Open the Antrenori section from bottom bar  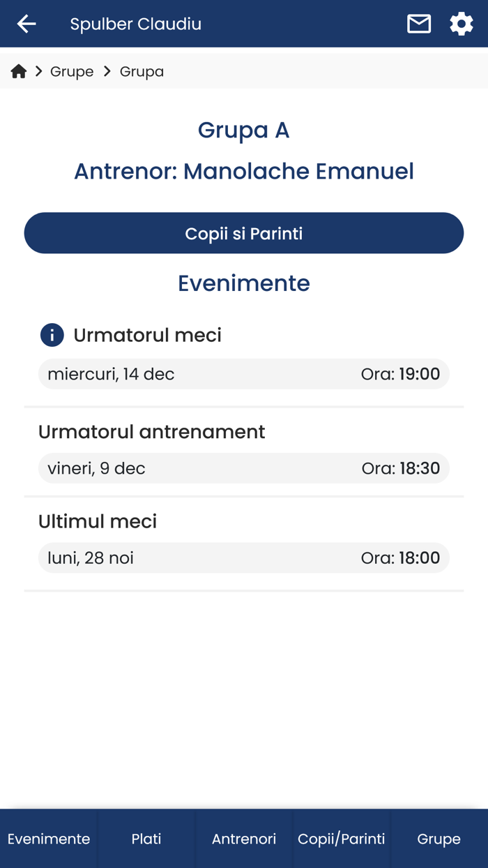(244, 839)
